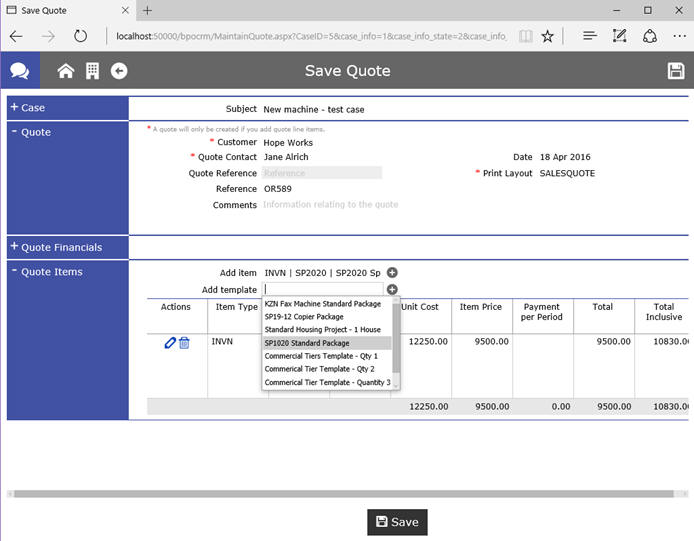
Task: Click the chat bubbles logo icon
Action: click(x=19, y=71)
